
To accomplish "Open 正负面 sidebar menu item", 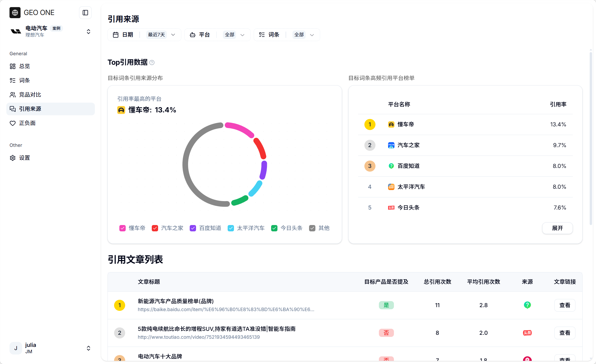I will click(27, 123).
